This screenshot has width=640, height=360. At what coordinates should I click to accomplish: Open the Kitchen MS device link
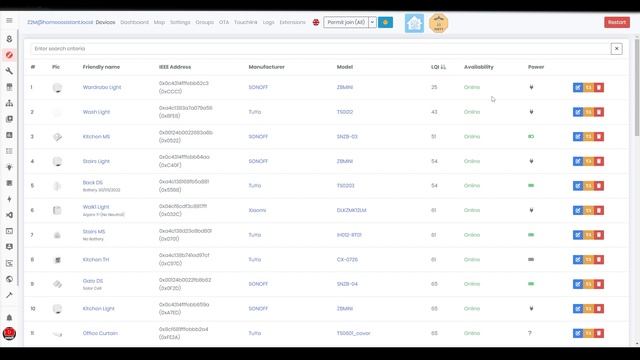pos(96,136)
